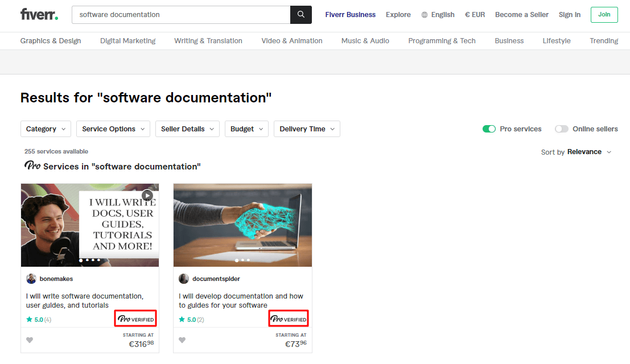Image resolution: width=630 pixels, height=364 pixels.
Task: Favorite the documentspider gig with heart
Action: [182, 340]
